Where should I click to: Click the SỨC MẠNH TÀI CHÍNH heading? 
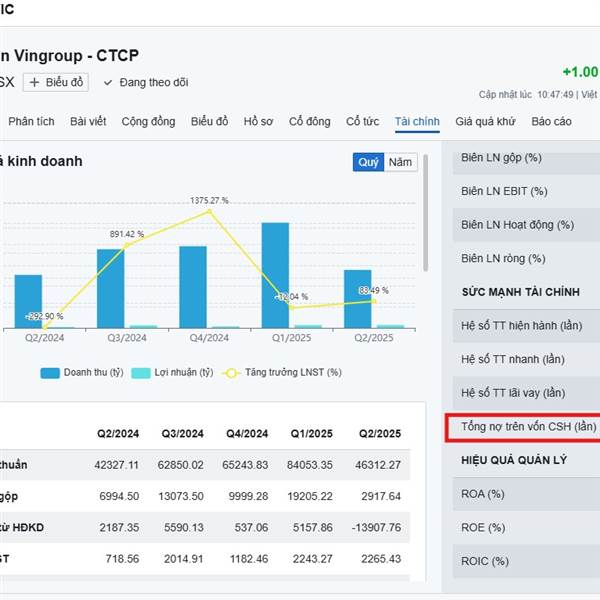(x=520, y=292)
